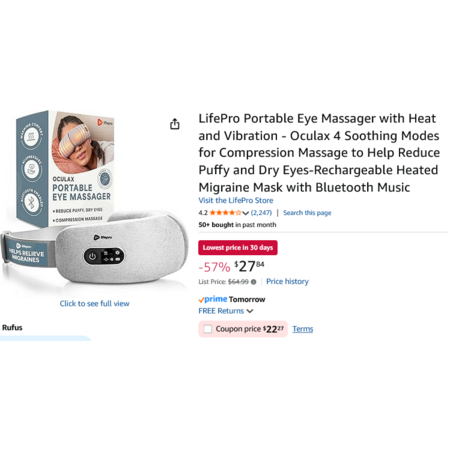Tick the Coupon price checkbox

(x=208, y=329)
